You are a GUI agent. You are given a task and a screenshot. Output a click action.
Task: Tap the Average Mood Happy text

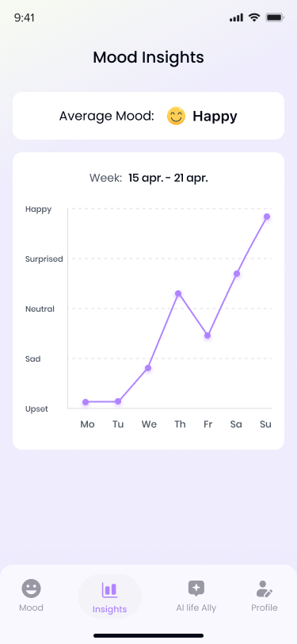coord(215,117)
